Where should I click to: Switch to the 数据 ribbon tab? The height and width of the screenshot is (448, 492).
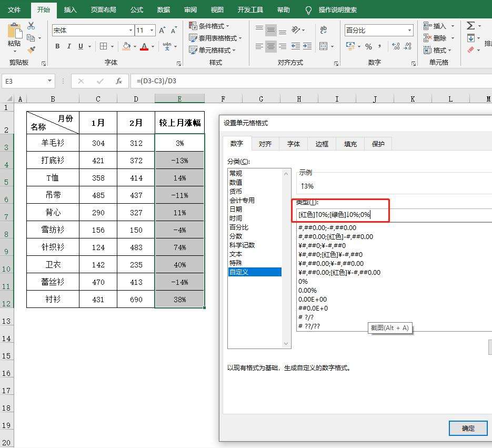pos(164,9)
